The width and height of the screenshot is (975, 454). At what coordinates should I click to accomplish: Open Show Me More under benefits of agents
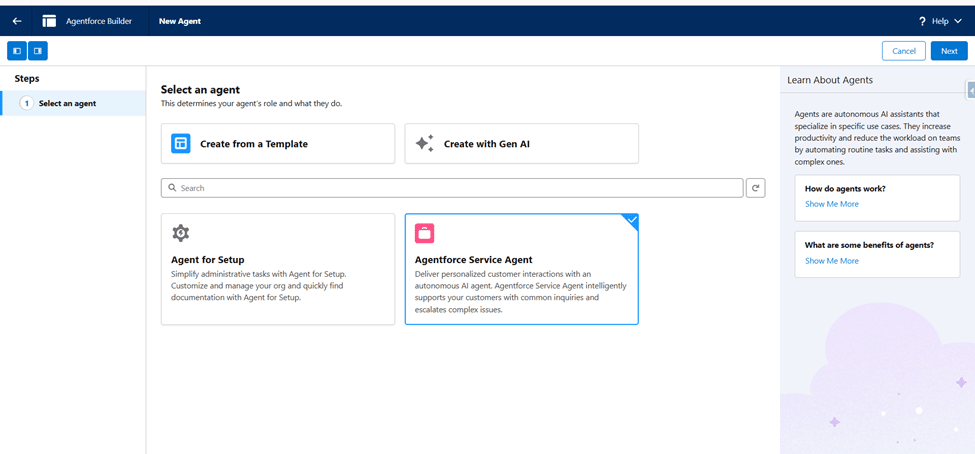click(831, 261)
